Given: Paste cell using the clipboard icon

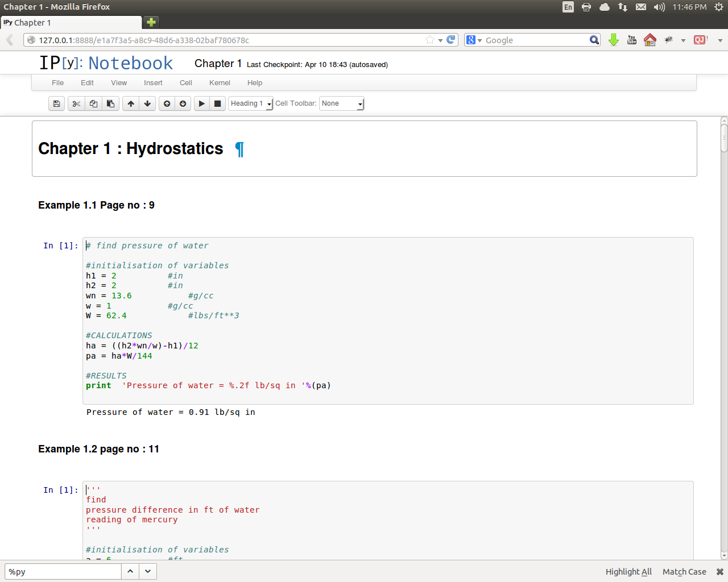Looking at the screenshot, I should point(110,103).
